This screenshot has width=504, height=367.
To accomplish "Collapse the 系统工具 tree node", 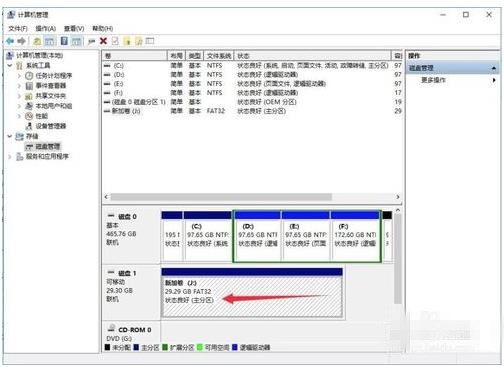I will [10, 66].
